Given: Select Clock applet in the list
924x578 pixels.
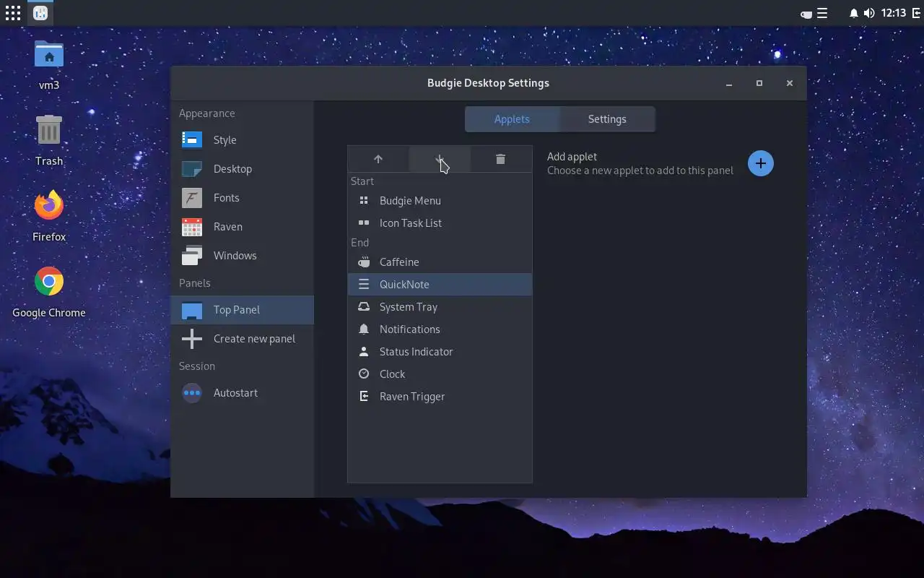Looking at the screenshot, I should [x=440, y=374].
